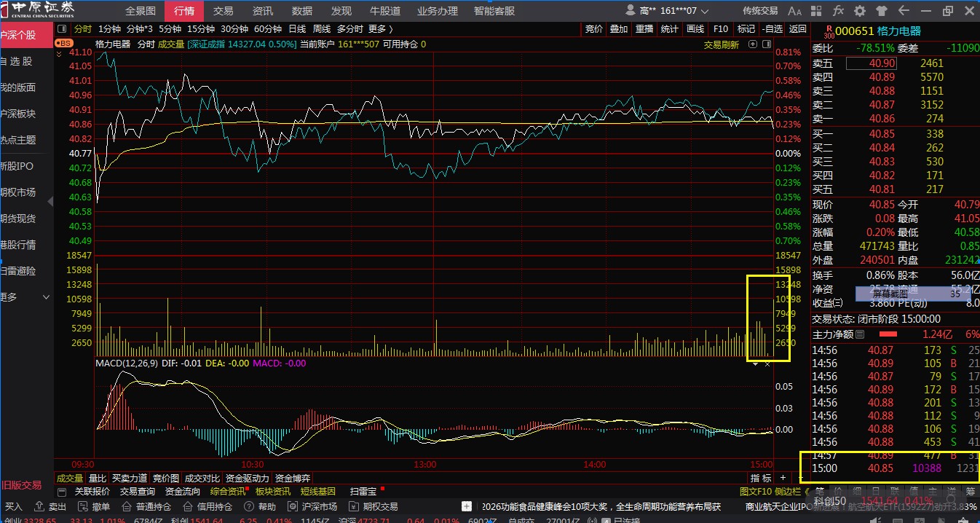
Task: Select the 日线 timeframe
Action: click(x=297, y=29)
